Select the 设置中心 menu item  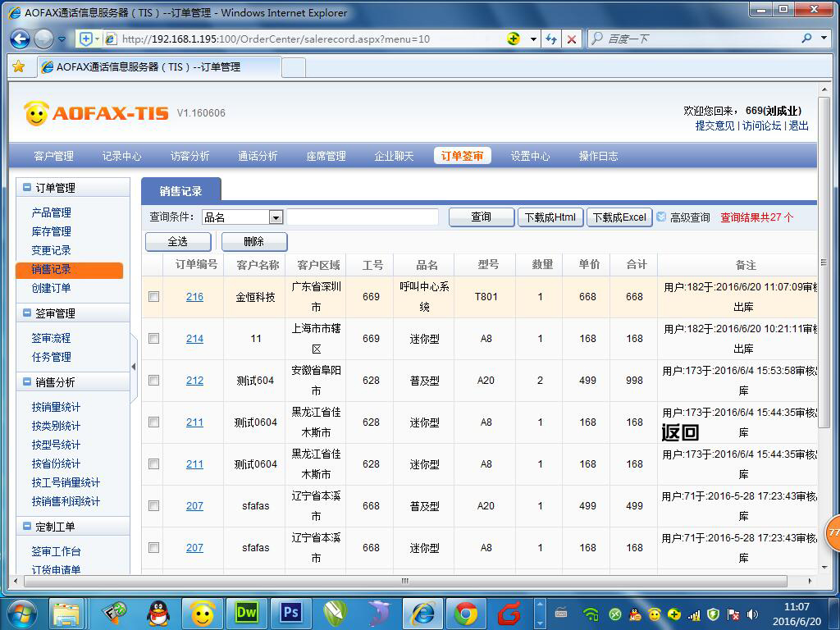click(530, 155)
